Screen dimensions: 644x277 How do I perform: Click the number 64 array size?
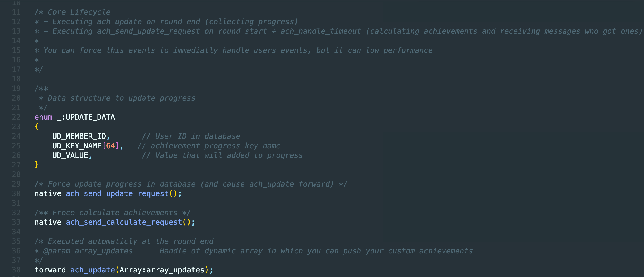coord(110,146)
